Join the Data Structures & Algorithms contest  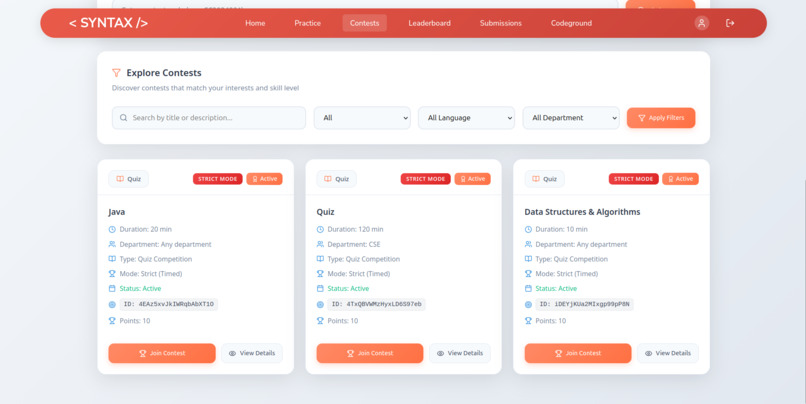click(578, 353)
